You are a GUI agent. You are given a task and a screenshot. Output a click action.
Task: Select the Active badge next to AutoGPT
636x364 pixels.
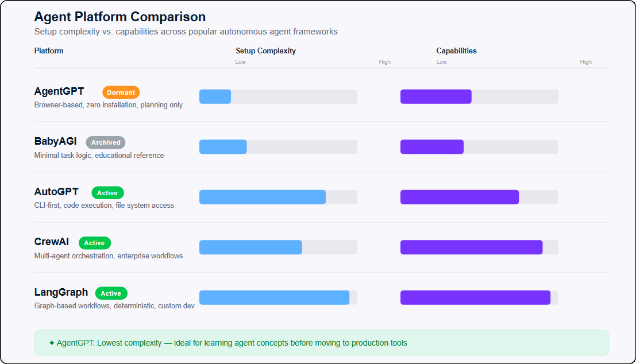(x=107, y=193)
